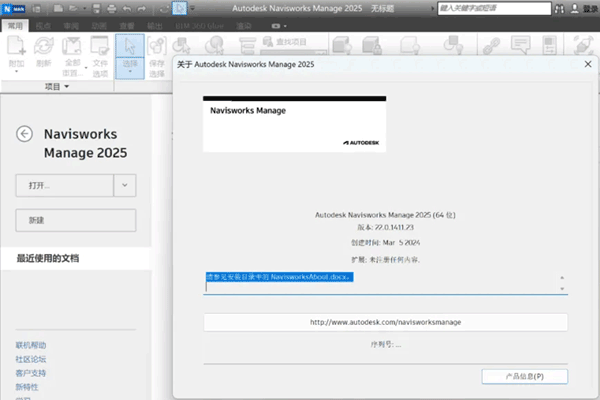The height and width of the screenshot is (400, 600).
Task: Switch to the 审阅 ribbon tab
Action: 71,26
